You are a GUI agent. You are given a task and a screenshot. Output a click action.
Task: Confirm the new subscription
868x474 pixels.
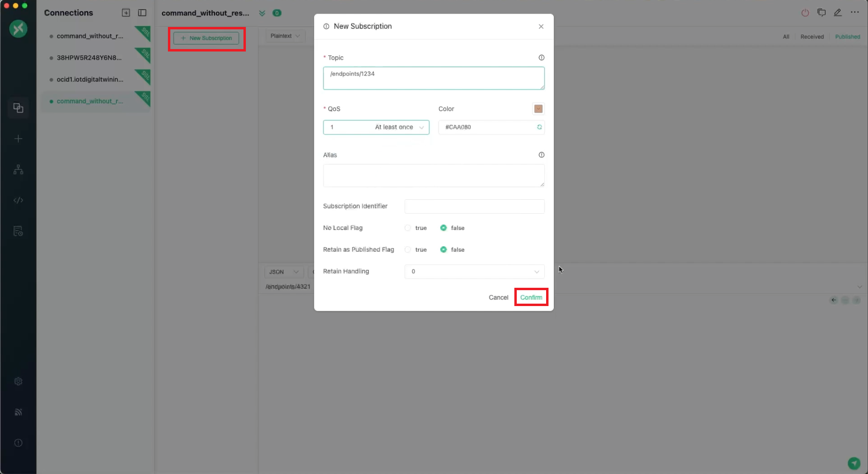[531, 297]
